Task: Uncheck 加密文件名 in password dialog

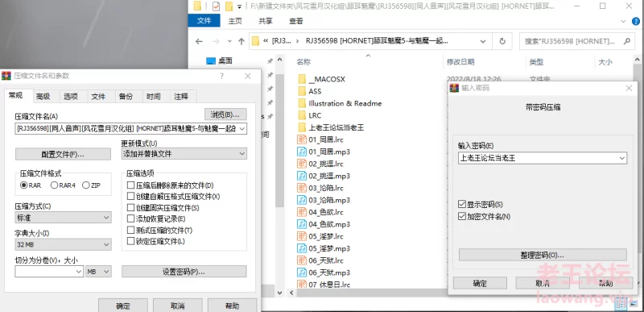Action: (x=461, y=216)
